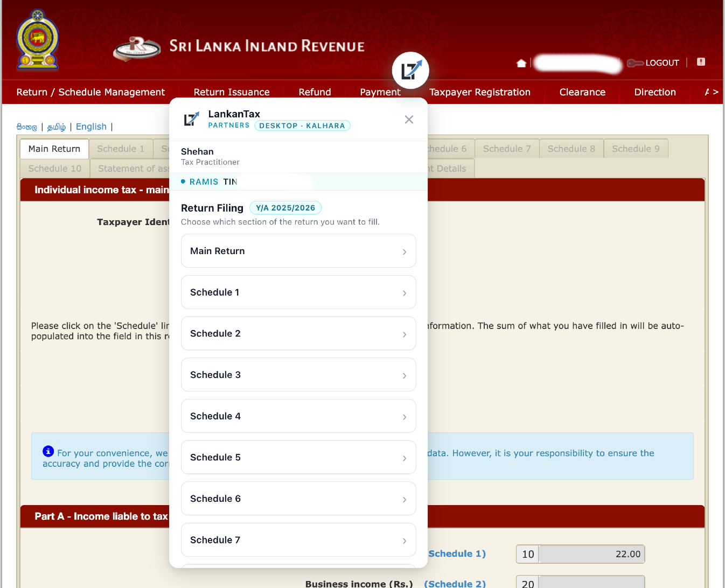Open the Refund menu
This screenshot has height=588, width=725.
[315, 92]
